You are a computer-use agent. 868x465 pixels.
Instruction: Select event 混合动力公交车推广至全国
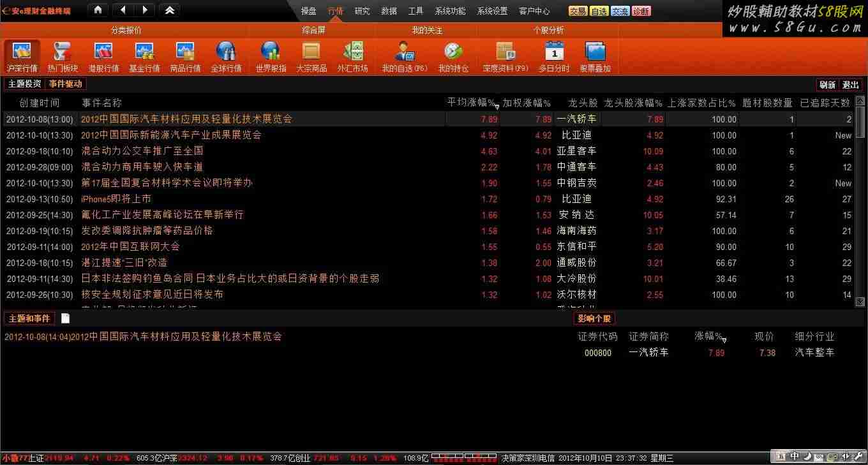(x=142, y=151)
